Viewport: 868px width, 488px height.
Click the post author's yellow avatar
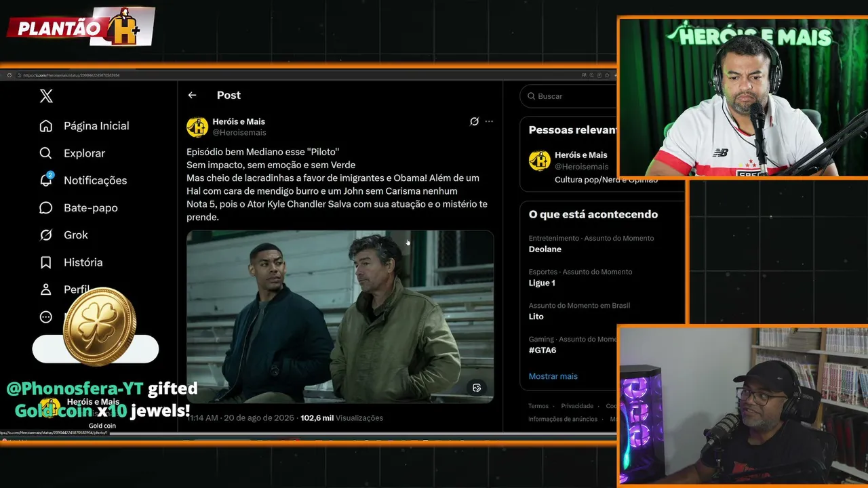pyautogui.click(x=197, y=127)
